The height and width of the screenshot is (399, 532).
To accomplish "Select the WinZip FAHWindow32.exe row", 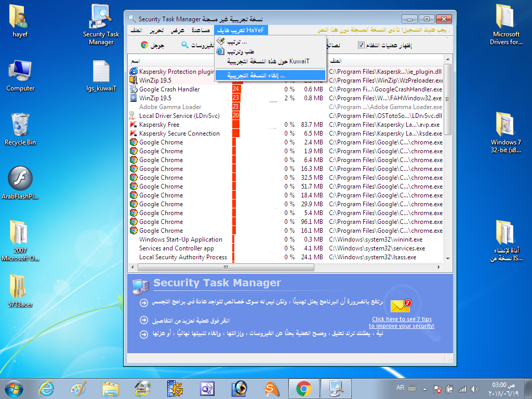I will (x=286, y=98).
